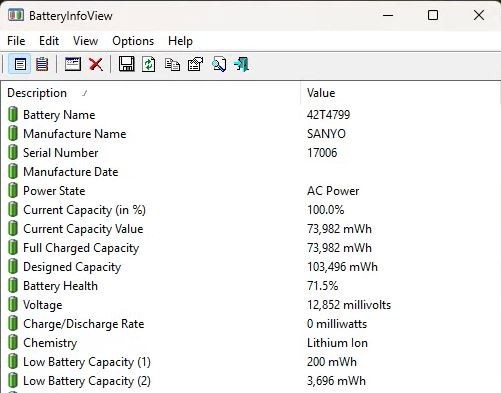Click the Advanced Options toolbar icon
501x393 pixels.
[196, 64]
